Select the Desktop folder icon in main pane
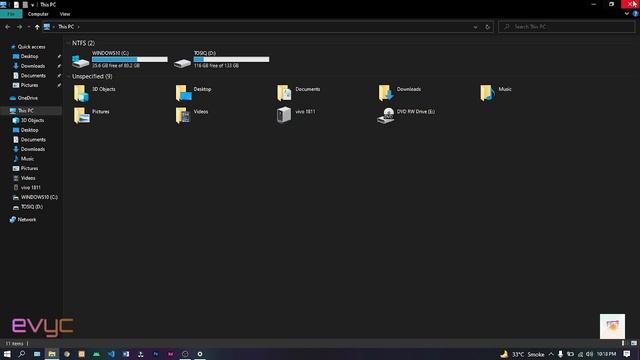Screen dimensions: 640x360 point(183,93)
